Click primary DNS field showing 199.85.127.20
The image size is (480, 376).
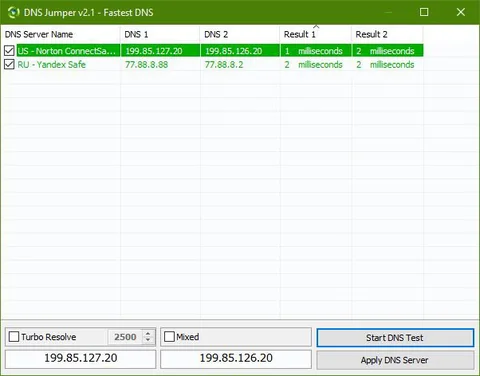tap(81, 358)
